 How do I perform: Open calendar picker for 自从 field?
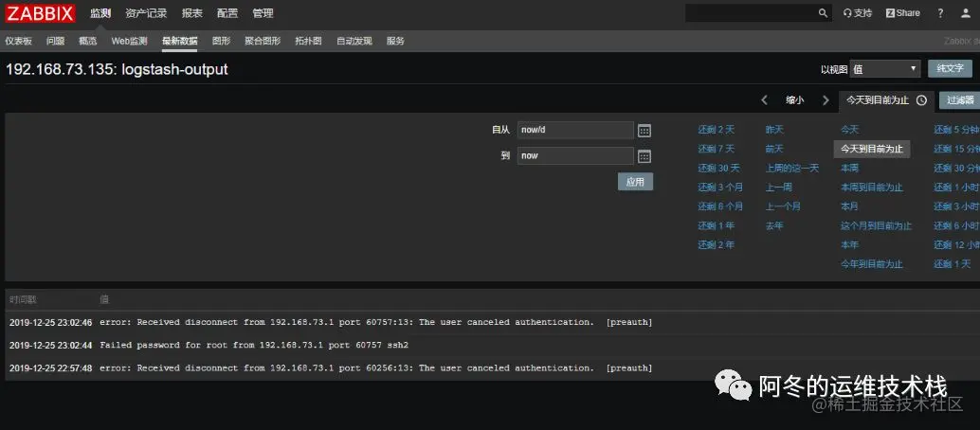pos(644,131)
